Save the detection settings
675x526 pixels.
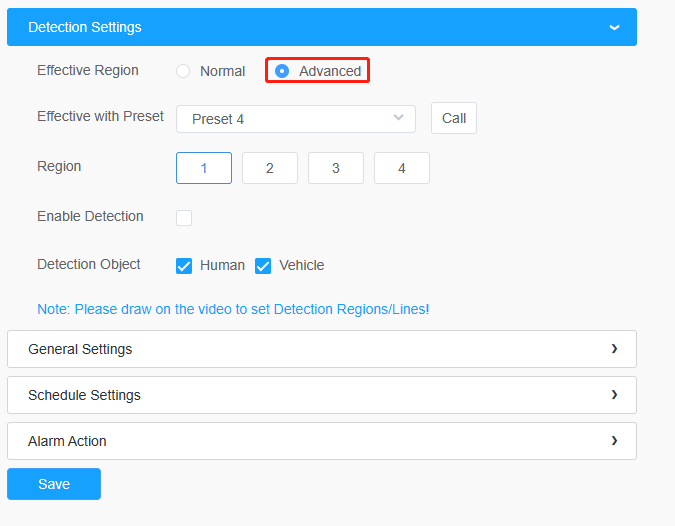[54, 484]
